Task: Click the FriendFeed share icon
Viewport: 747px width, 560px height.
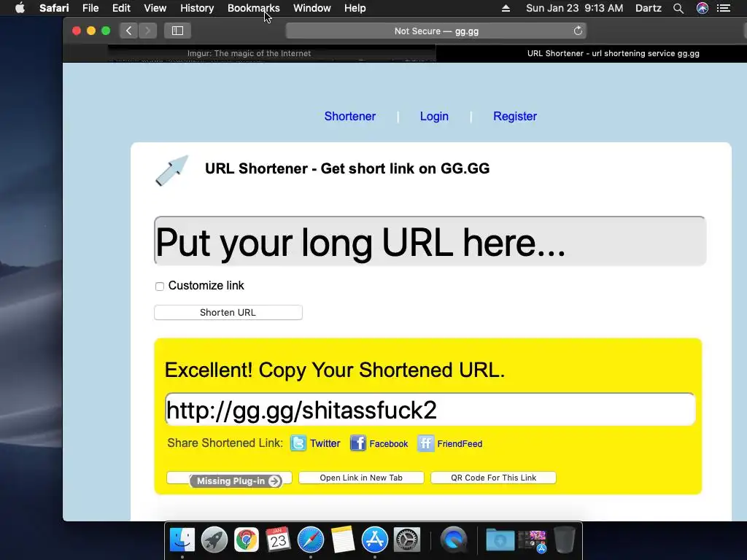Action: pyautogui.click(x=426, y=443)
